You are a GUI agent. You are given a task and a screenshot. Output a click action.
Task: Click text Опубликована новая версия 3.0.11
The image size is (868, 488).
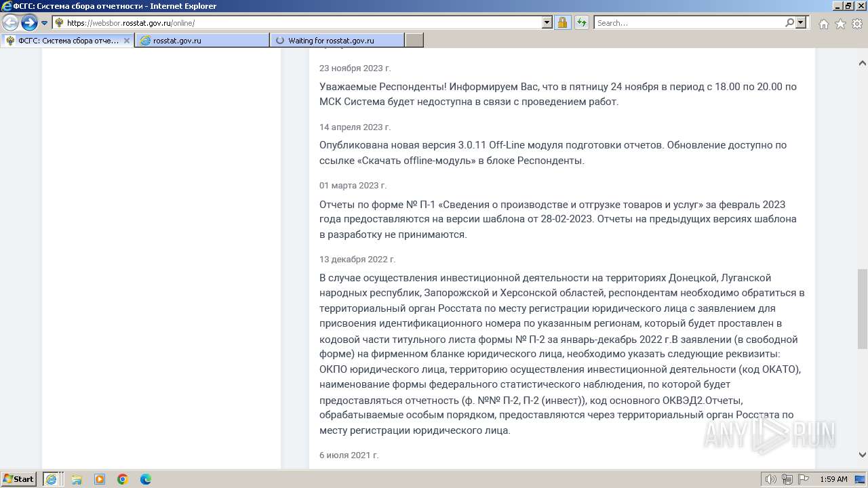coord(403,145)
